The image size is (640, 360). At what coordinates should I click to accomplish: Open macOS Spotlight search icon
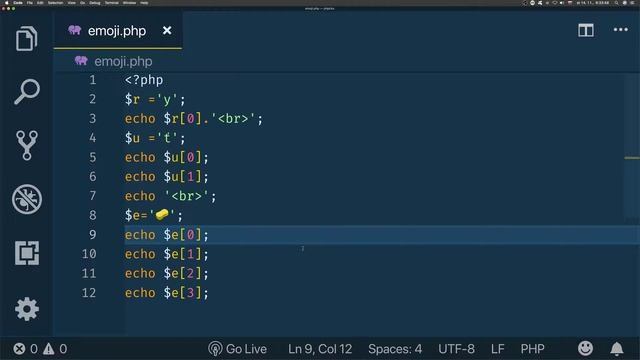point(616,3)
